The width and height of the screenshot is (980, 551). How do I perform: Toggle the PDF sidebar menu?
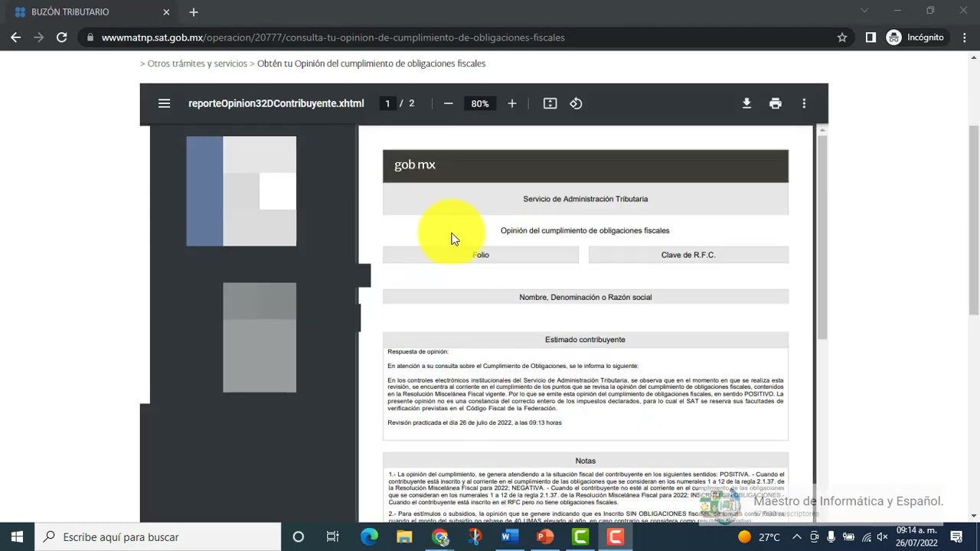coord(164,103)
